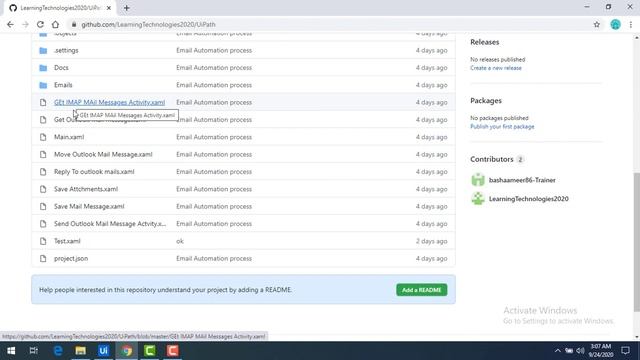This screenshot has height=360, width=640.
Task: Click file icon beside Main.xaml
Action: pyautogui.click(x=43, y=137)
